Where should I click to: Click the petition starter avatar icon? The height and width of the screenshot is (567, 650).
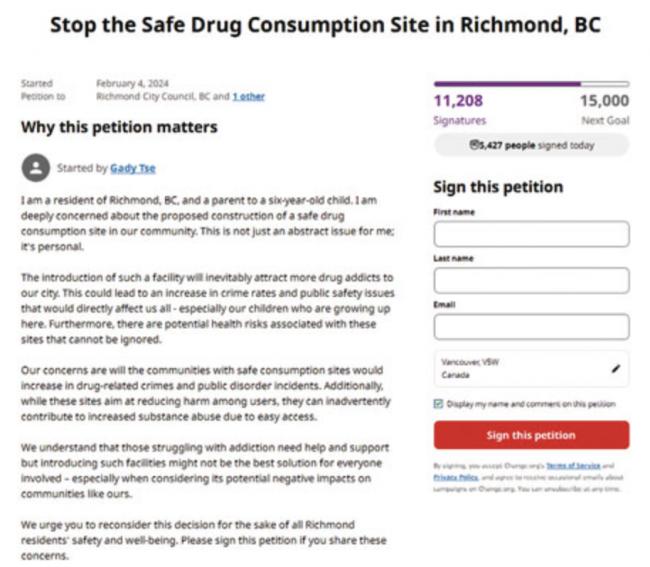[35, 168]
